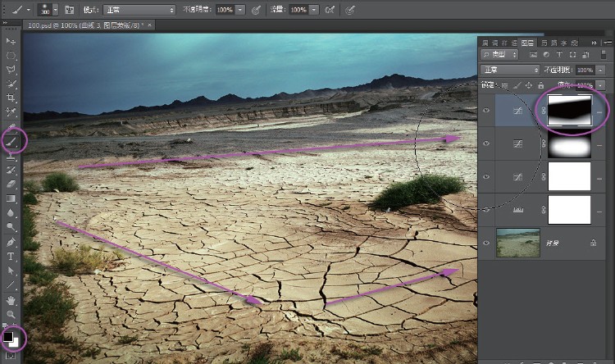Open brush opacity slider arrow in options bar

pyautogui.click(x=240, y=10)
